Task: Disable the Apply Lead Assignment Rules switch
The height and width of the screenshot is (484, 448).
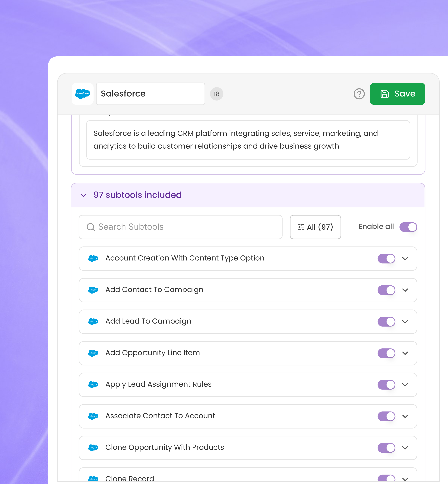Action: click(386, 384)
